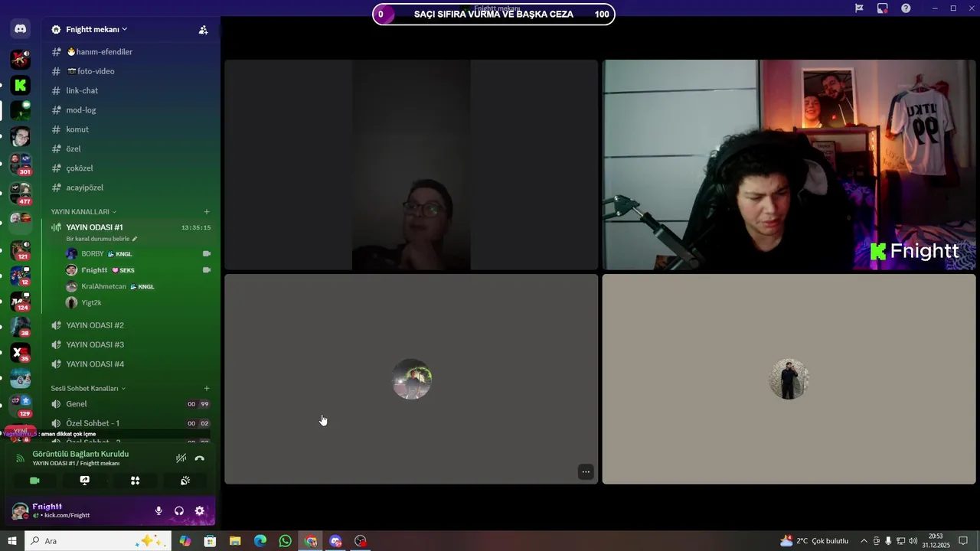Open the activities button in voice panel
The image size is (980, 551).
point(135,481)
